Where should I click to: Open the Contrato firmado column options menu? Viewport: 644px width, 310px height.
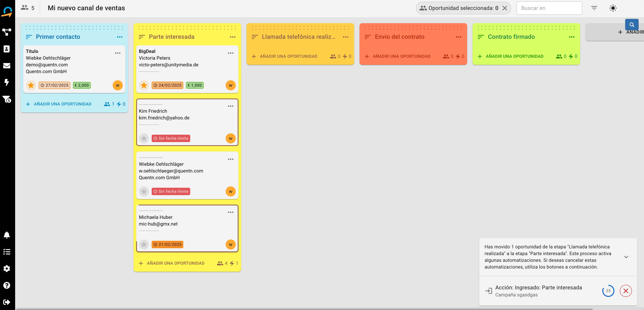coord(572,37)
